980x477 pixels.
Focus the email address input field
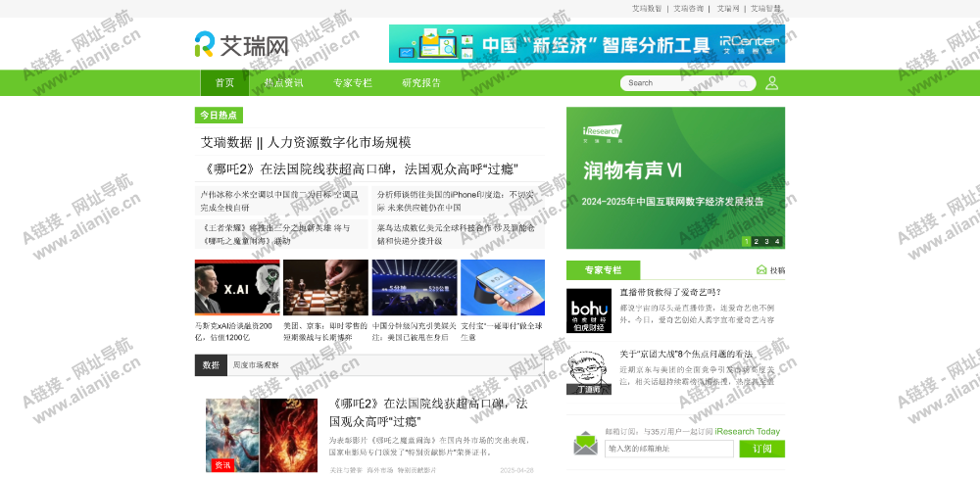click(668, 449)
